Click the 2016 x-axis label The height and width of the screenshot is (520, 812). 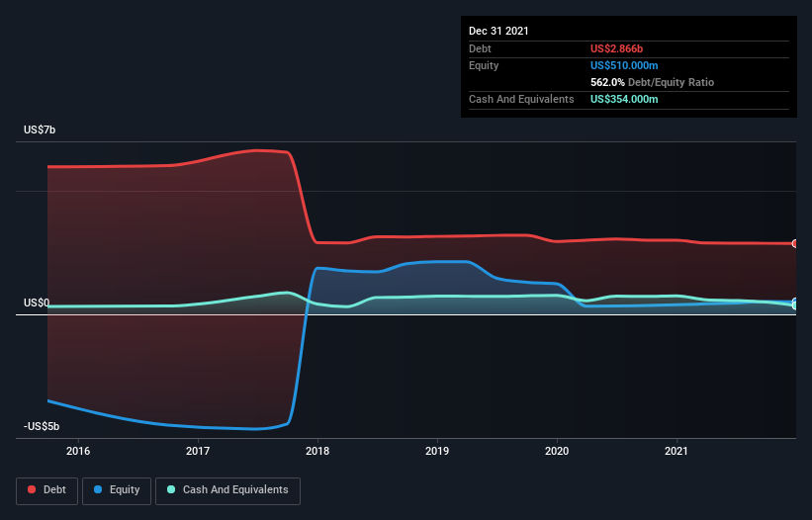click(78, 451)
